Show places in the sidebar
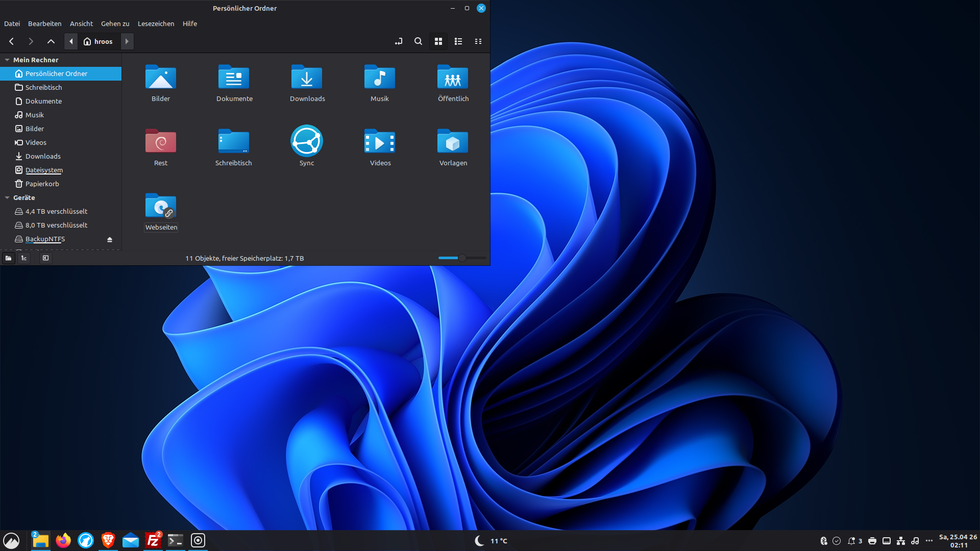 [x=8, y=258]
